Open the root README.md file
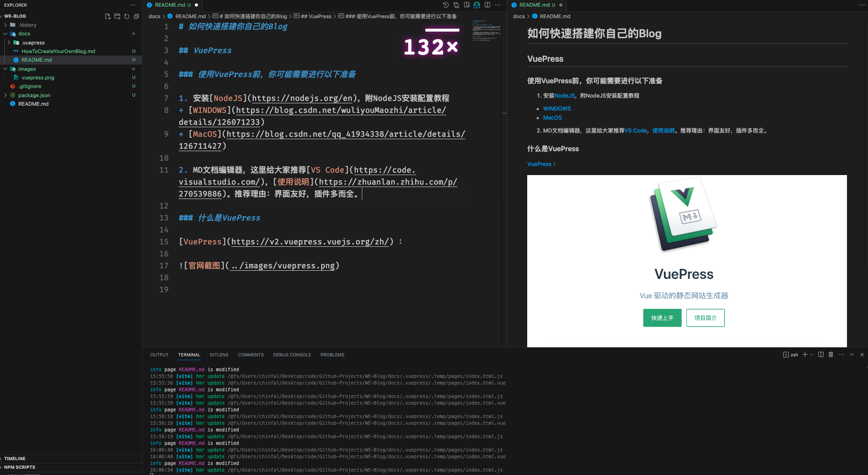 point(33,104)
